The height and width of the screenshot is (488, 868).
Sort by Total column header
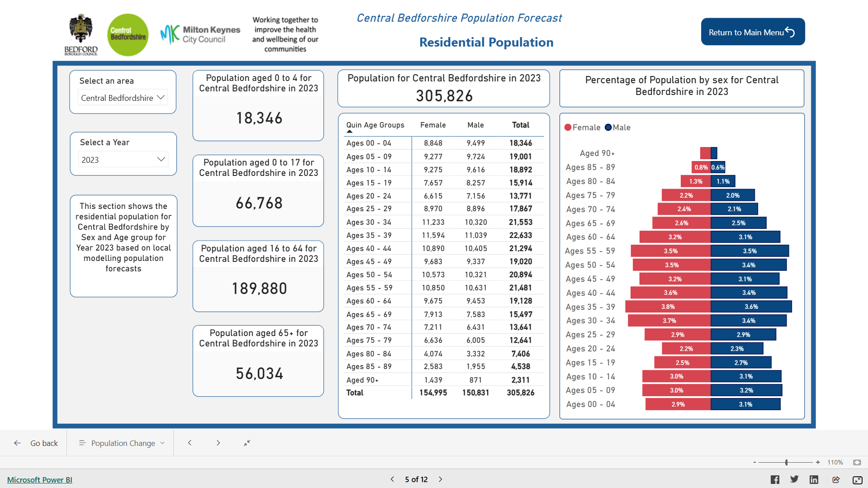(521, 125)
